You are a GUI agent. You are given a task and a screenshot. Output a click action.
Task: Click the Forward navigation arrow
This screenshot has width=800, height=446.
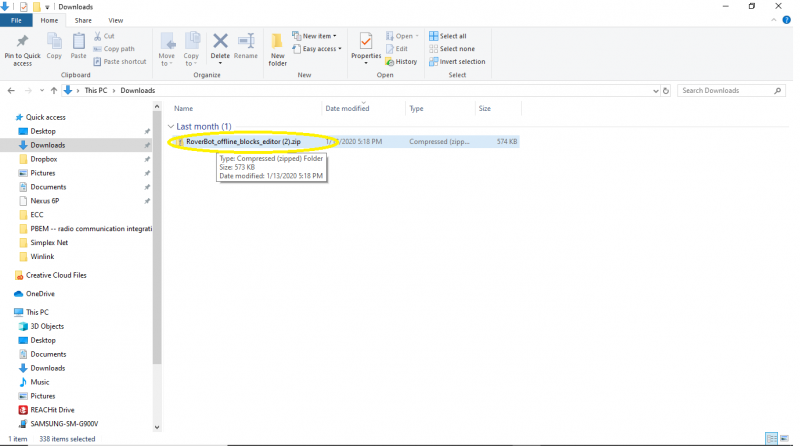click(x=28, y=91)
